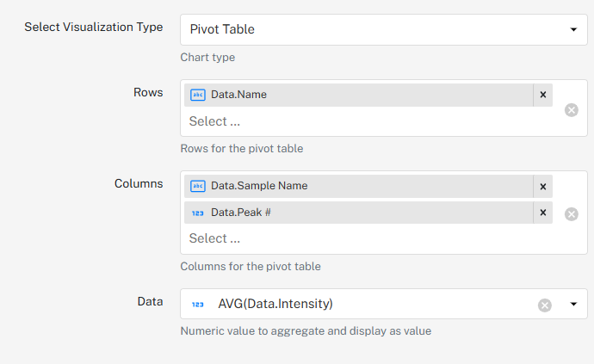Remove Data.Name from Rows
Viewport: 594px width, 364px height.
543,95
